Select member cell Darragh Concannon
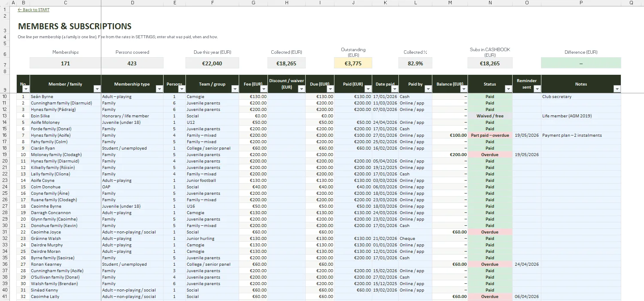Image resolution: width=644 pixels, height=301 pixels. click(x=65, y=213)
